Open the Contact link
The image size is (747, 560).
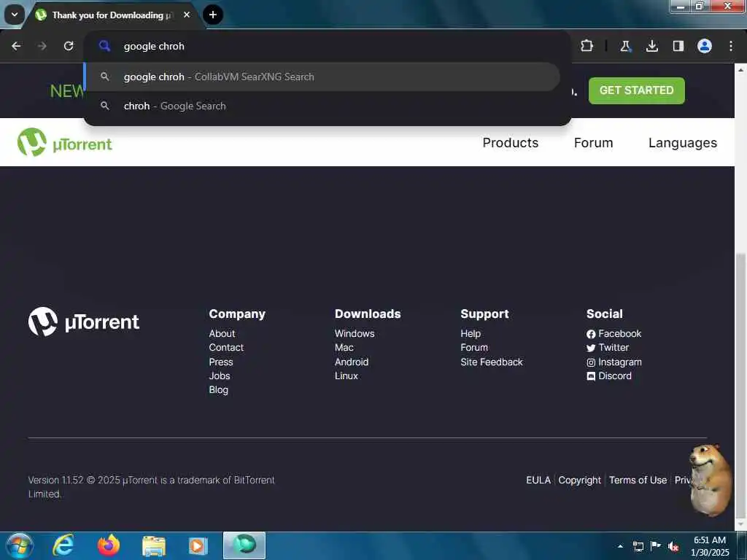226,348
